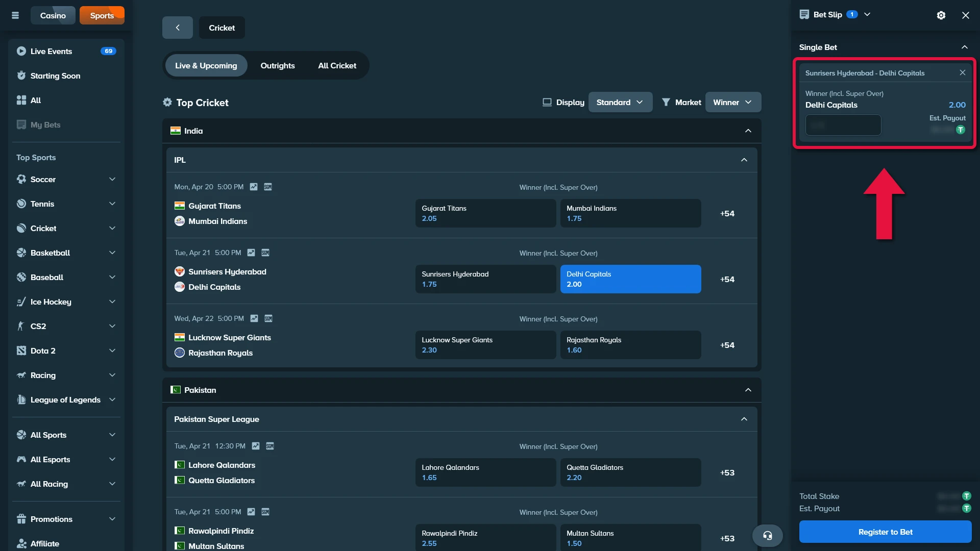980x551 pixels.
Task: Click the League of Legends icon
Action: tap(21, 399)
